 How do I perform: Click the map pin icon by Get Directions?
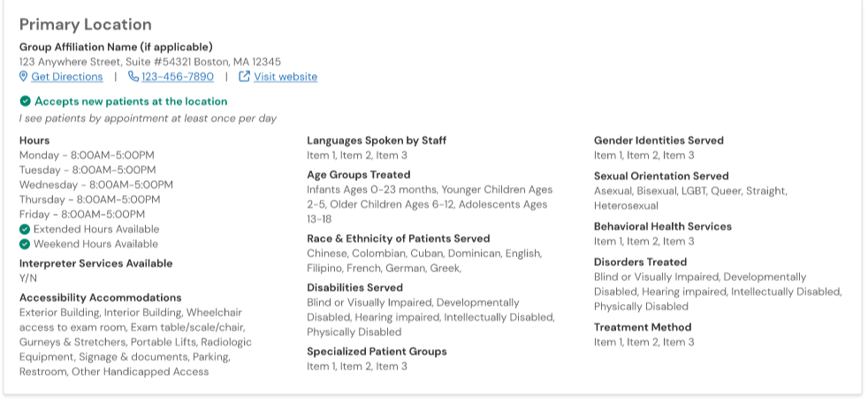[24, 77]
